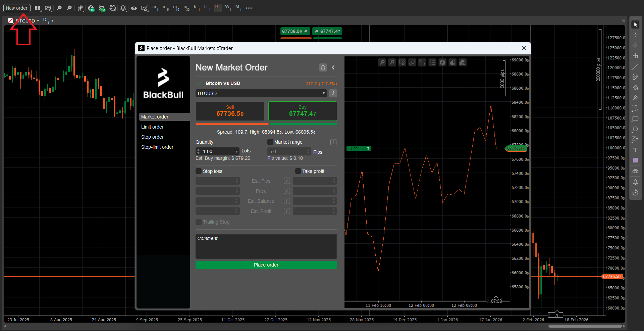The image size is (644, 332).
Task: Zoom in the main chart via toolbar
Action: (69, 8)
